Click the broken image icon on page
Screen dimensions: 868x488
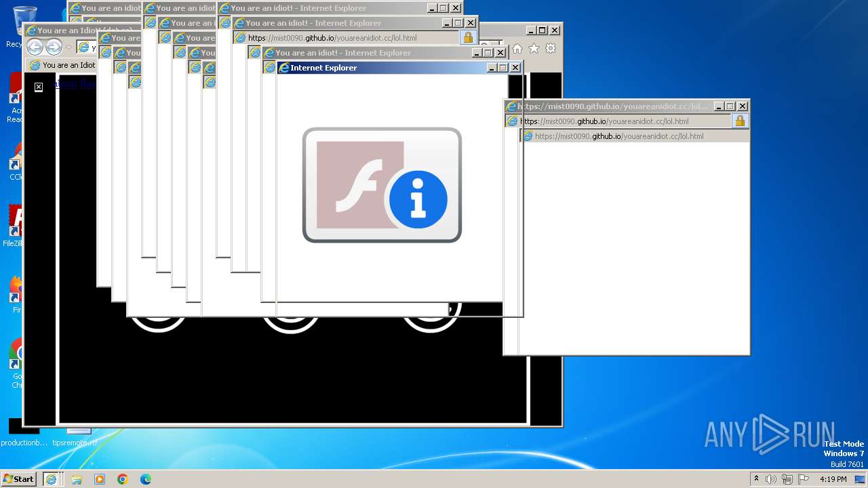[x=39, y=87]
